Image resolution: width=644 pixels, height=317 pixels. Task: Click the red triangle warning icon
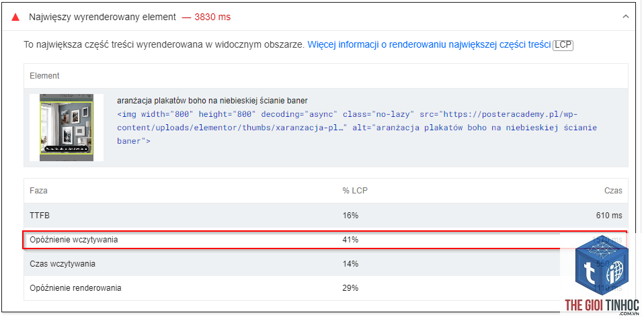click(x=15, y=17)
